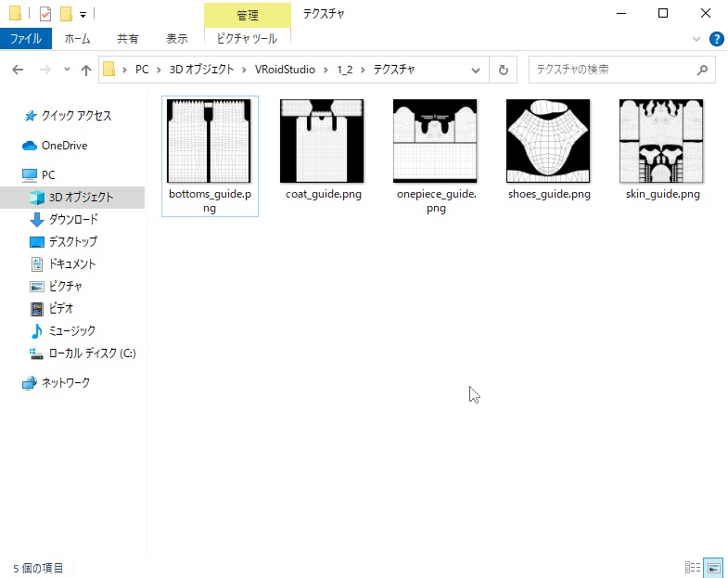Screen dimensions: 728x578
Task: Refresh the テクスチャ folder view
Action: click(504, 71)
